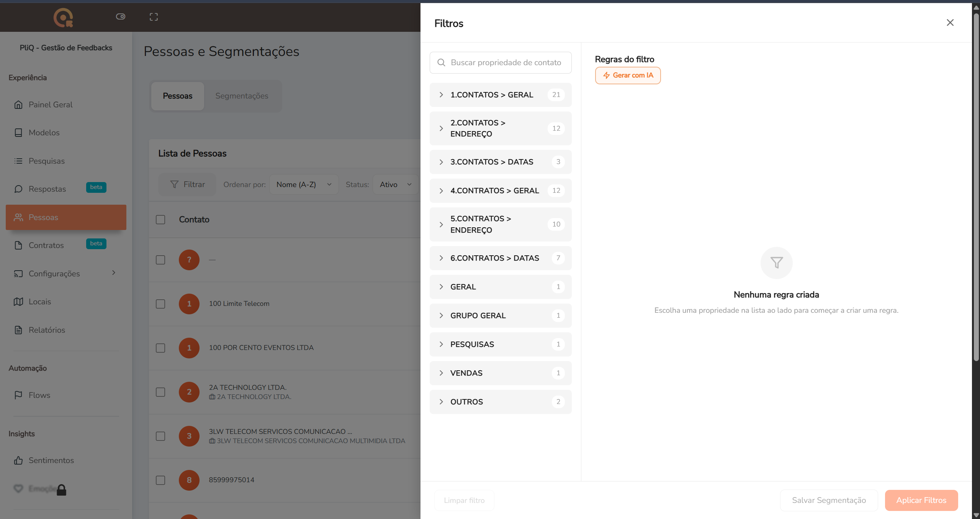The width and height of the screenshot is (980, 519).
Task: Click the lock icon on Emoções
Action: point(61,490)
